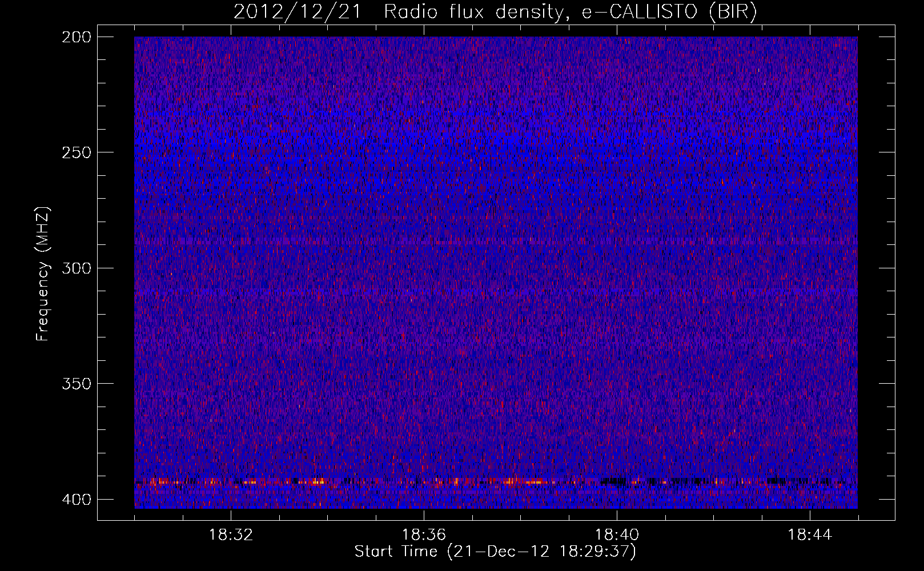Click the 300 frequency tick label
The width and height of the screenshot is (924, 571).
pos(77,268)
